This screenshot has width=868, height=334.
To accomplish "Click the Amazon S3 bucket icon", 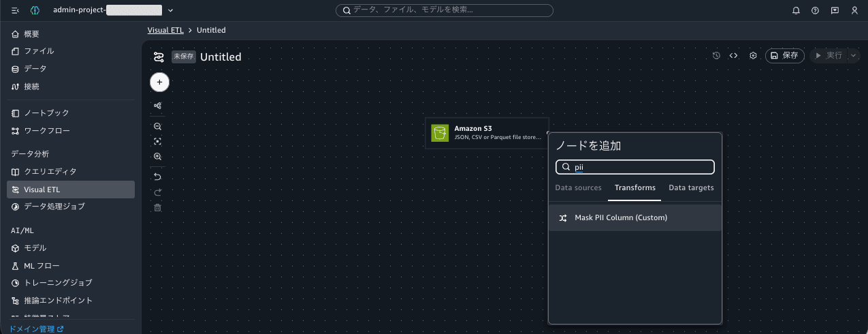I will 440,133.
